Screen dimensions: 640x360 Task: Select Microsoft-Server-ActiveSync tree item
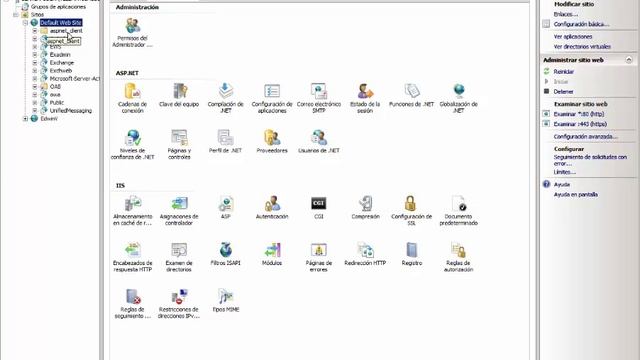pyautogui.click(x=74, y=79)
